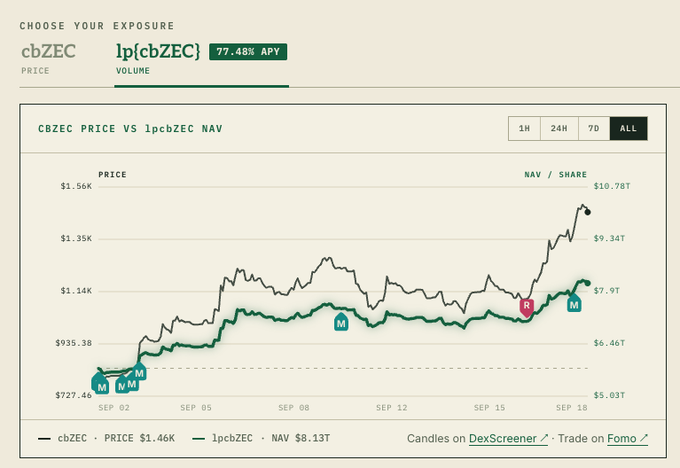This screenshot has width=680, height=468.
Task: Click the green endpoint dot of NAV line
Action: tap(588, 283)
